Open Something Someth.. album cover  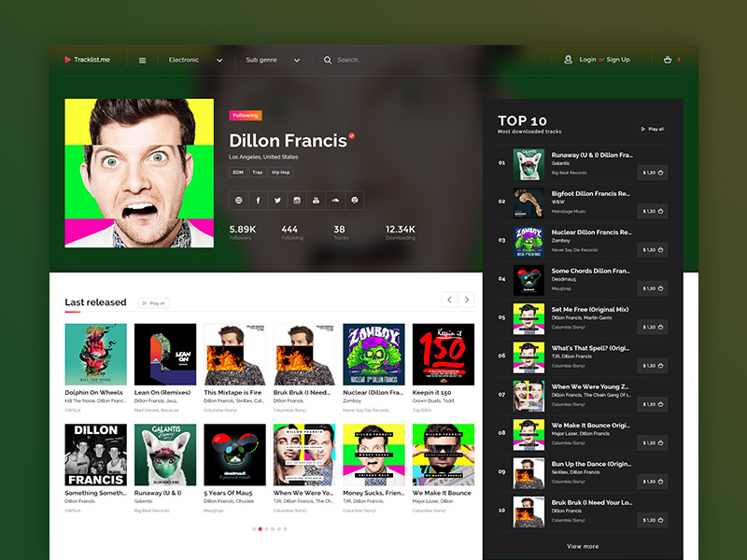[96, 455]
